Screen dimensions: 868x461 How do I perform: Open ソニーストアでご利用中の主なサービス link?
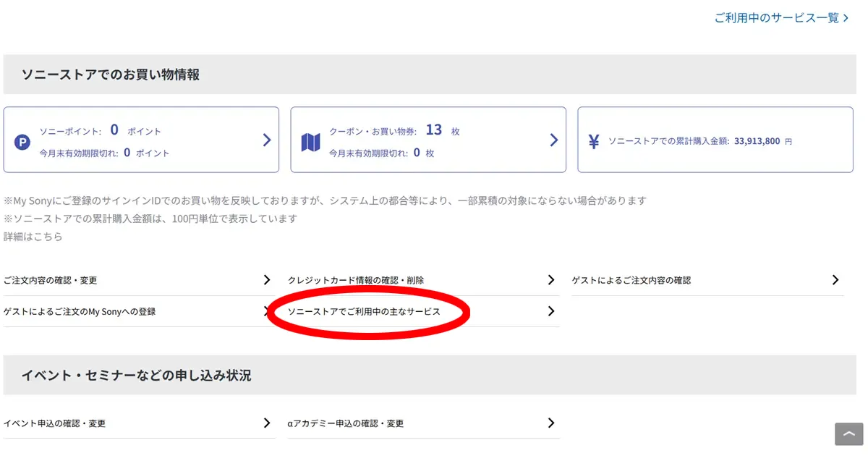(364, 312)
